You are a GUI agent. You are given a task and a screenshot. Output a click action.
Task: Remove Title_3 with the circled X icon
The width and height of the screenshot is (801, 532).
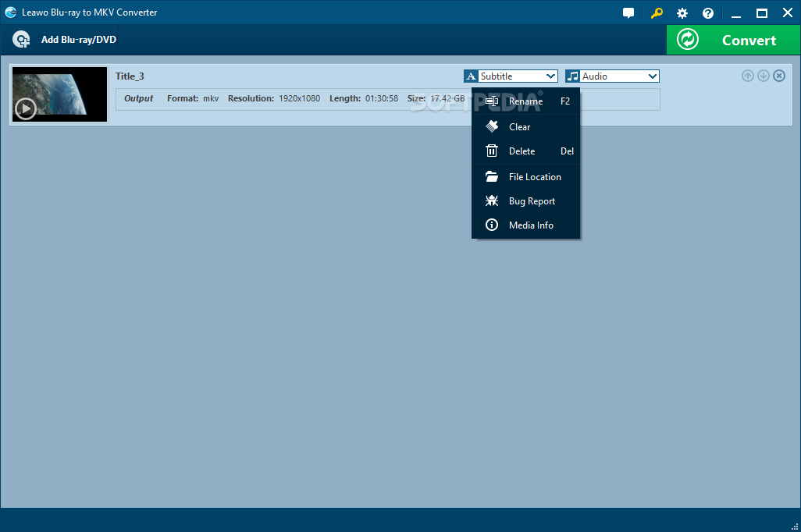click(779, 76)
